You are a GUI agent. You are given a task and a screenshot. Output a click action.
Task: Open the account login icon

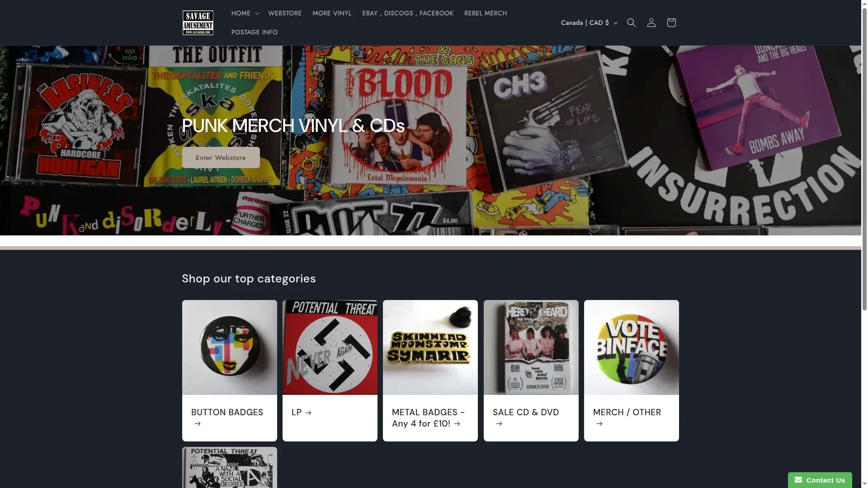tap(651, 23)
